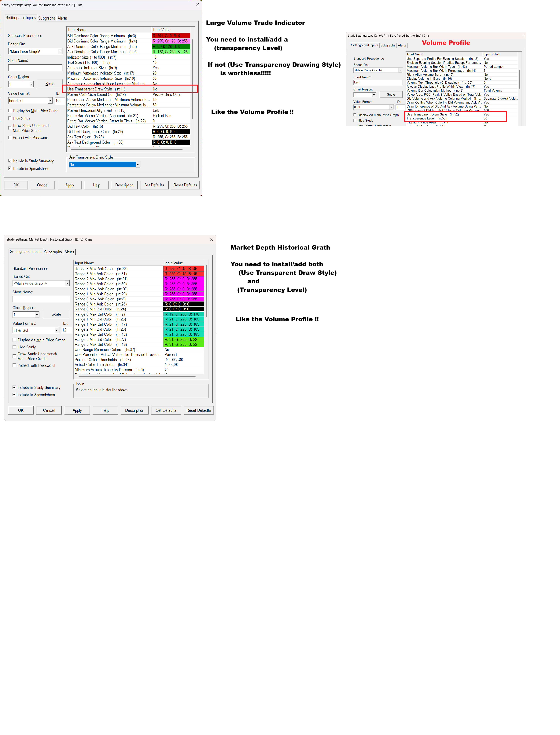Close the Large Volume Trade Indicator dialog
Image resolution: width=560 pixels, height=735 pixels.
pos(197,5)
